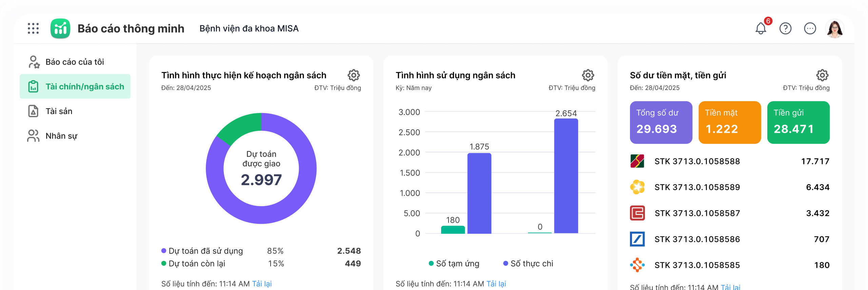This screenshot has width=868, height=290.
Task: Click Tải lại link under account list
Action: point(730,287)
